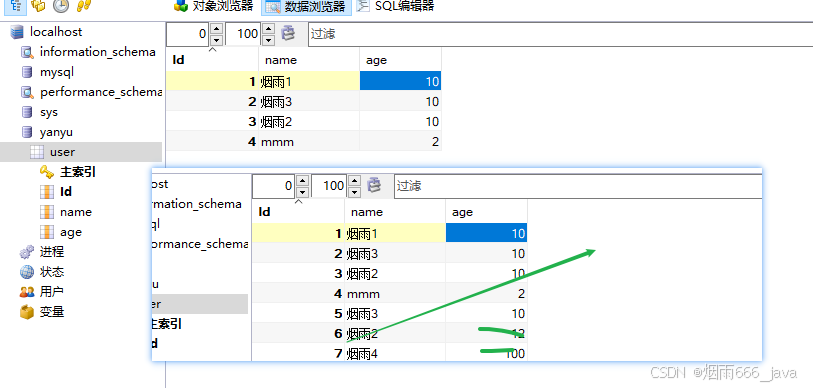813x388 pixels.
Task: Sort by name column header in main grid
Action: pos(309,60)
